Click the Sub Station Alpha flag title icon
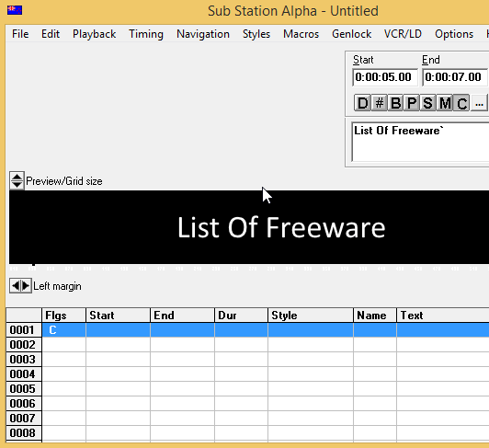489x448 pixels. [15, 10]
